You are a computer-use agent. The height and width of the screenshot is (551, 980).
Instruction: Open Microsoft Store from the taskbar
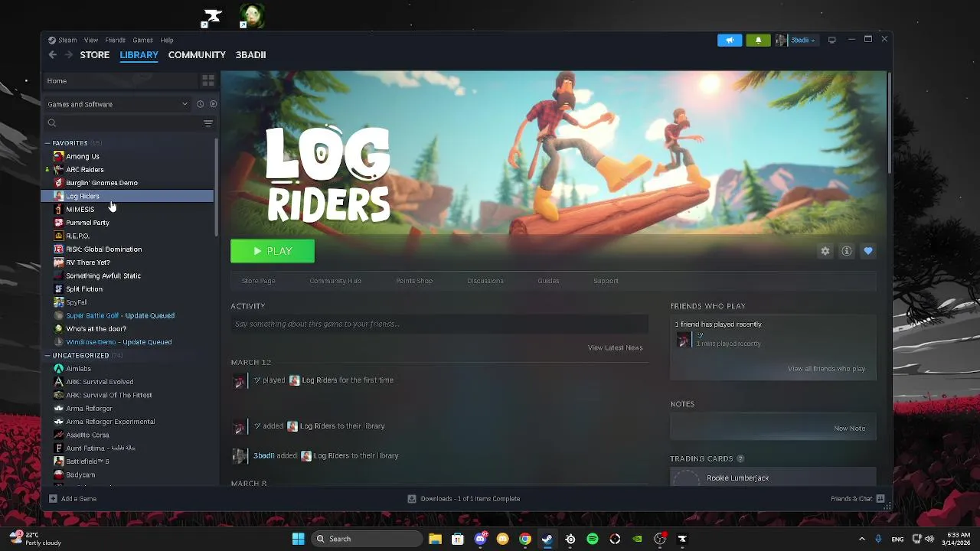458,539
